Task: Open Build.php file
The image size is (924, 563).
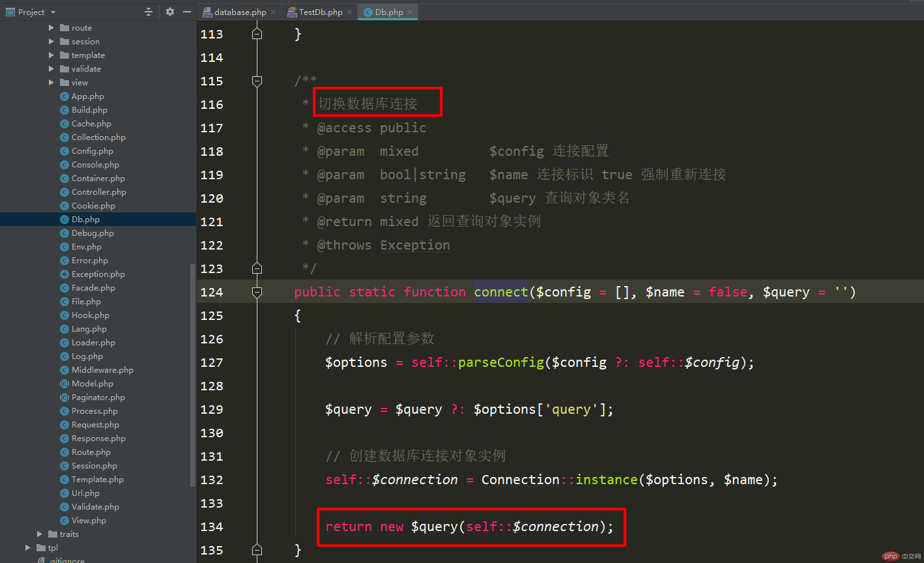Action: (x=89, y=110)
